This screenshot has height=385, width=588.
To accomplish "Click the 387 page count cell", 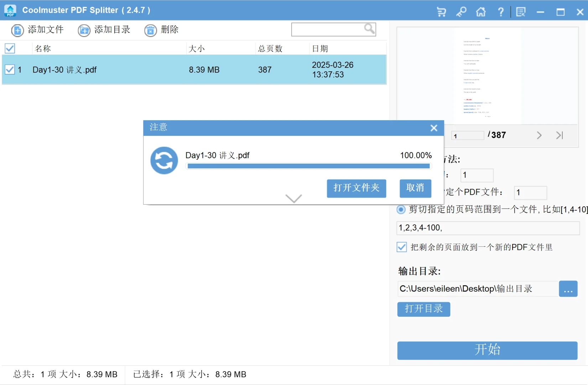I will click(x=265, y=70).
